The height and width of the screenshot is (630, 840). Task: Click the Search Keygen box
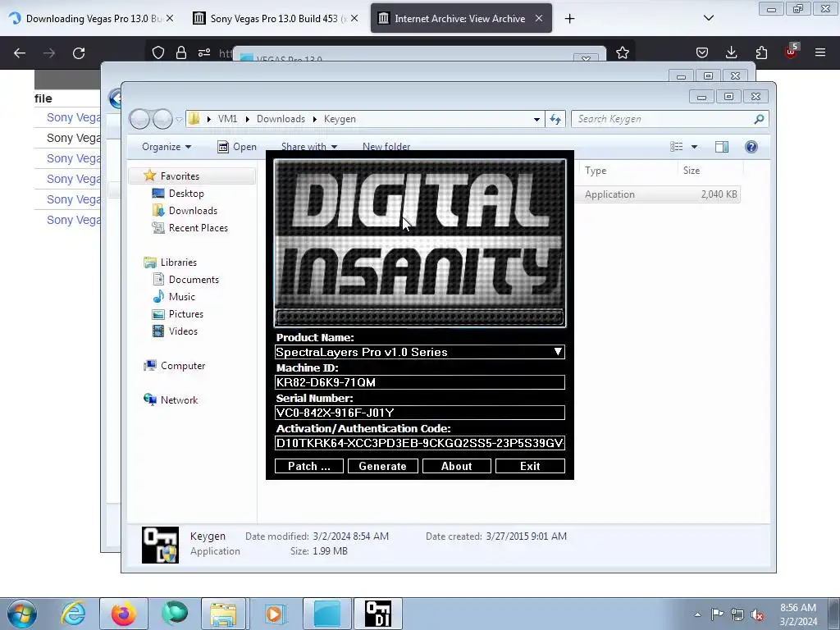(x=662, y=119)
